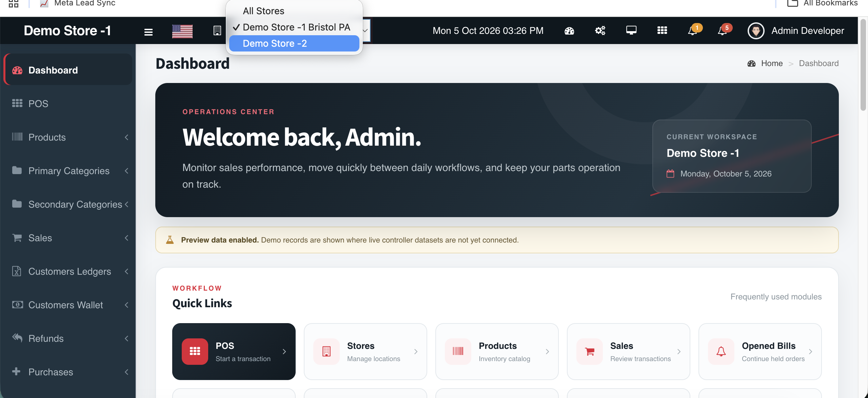Choose Demo Store -1 Bristol PA option
This screenshot has height=398, width=868.
294,27
